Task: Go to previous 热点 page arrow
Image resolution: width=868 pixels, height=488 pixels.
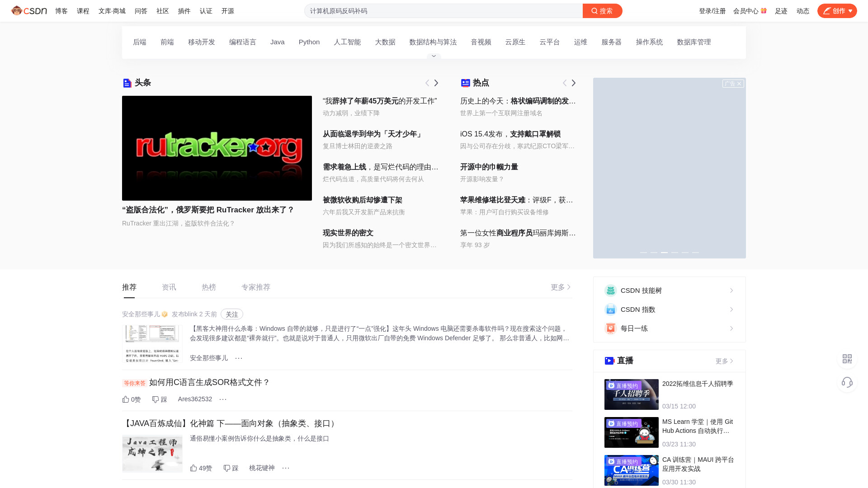Action: (565, 83)
